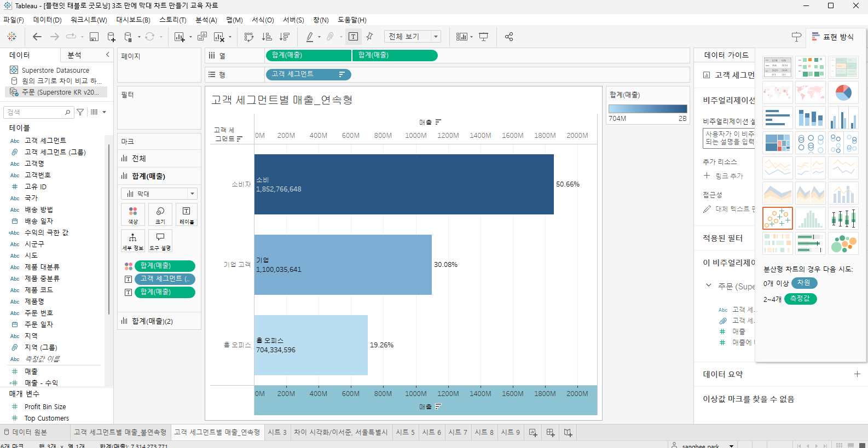Click the data pane search field

38,112
